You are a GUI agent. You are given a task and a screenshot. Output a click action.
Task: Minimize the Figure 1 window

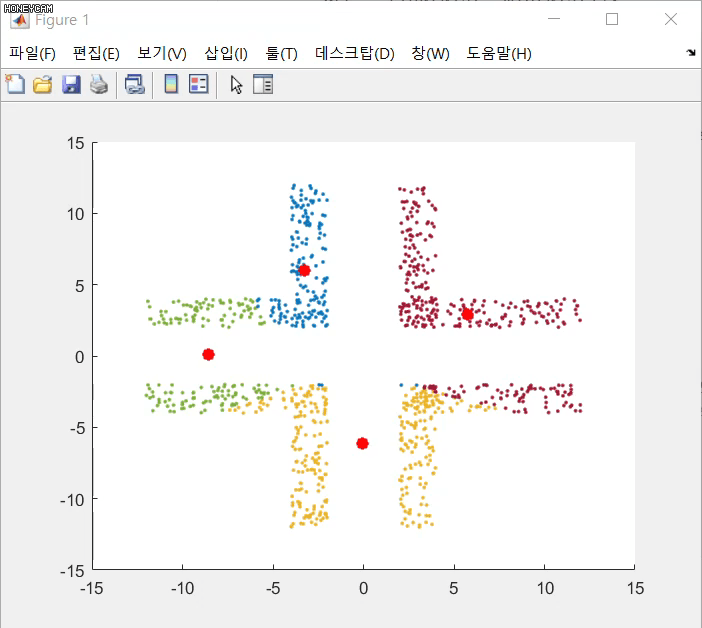click(554, 19)
